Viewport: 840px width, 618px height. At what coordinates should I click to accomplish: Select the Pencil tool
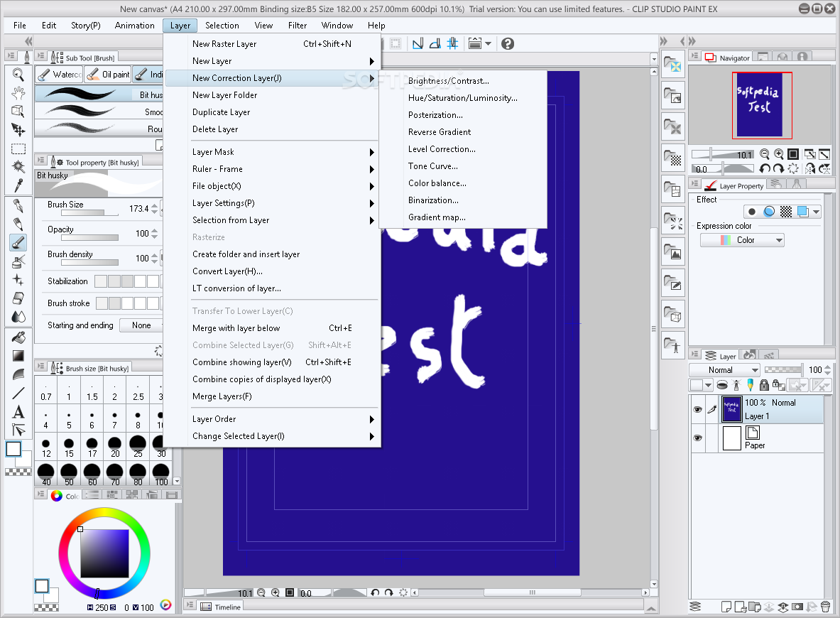click(18, 224)
